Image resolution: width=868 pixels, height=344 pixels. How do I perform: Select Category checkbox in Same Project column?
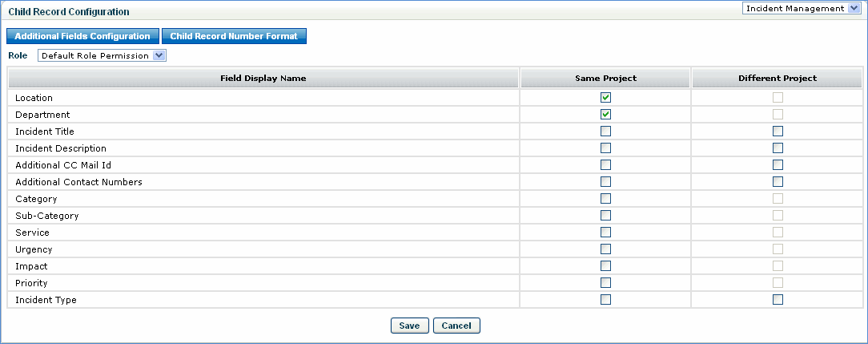point(605,198)
